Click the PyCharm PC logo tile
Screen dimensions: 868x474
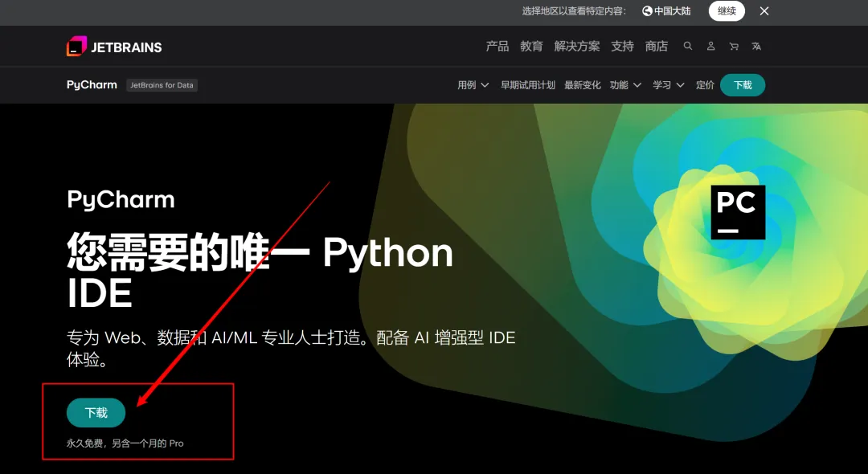pos(738,212)
